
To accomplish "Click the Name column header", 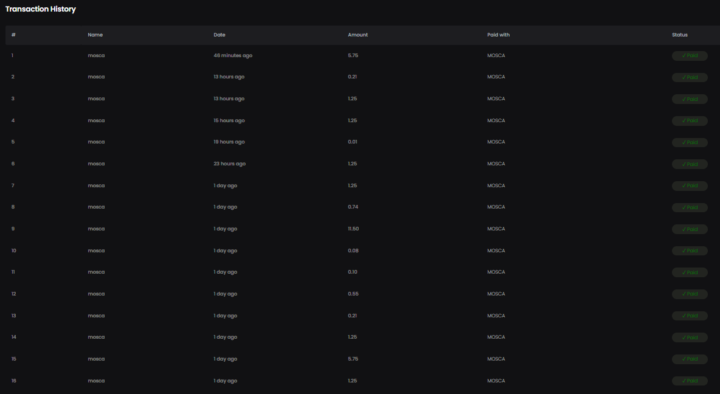I will tap(95, 35).
